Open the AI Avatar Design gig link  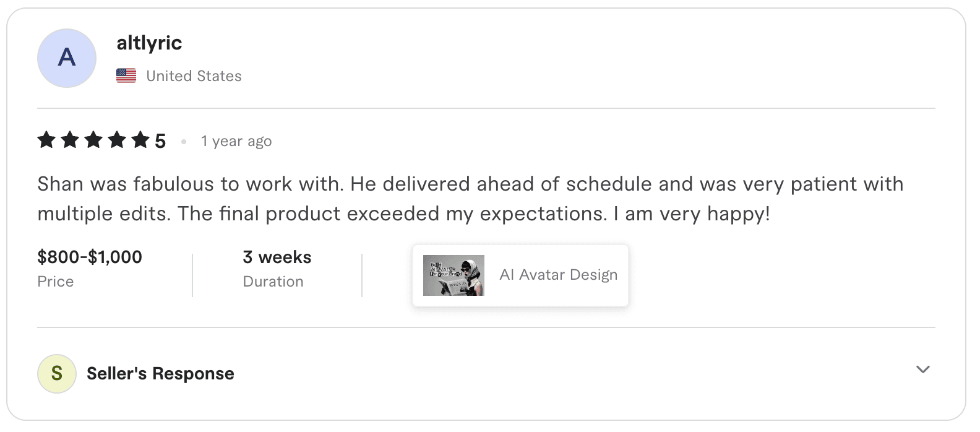point(559,274)
